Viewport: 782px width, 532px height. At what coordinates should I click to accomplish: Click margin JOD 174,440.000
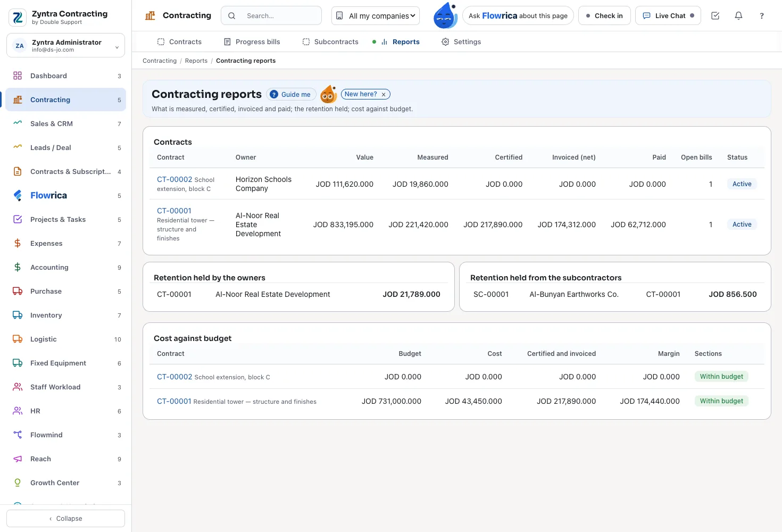[650, 401]
